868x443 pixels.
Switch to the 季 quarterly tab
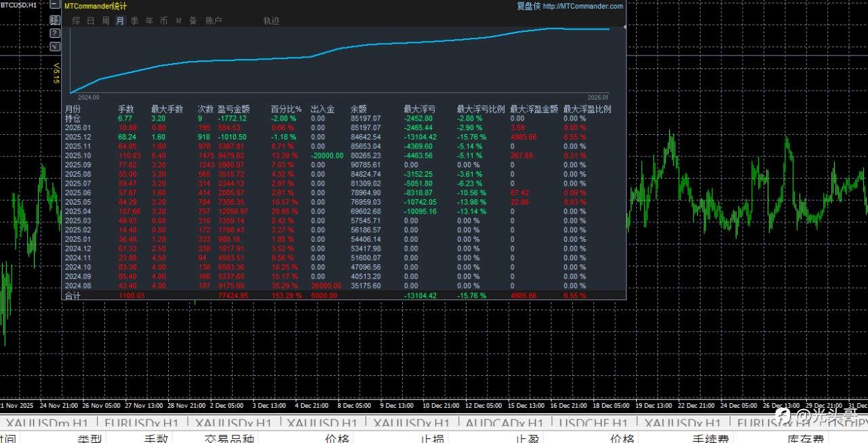[134, 21]
